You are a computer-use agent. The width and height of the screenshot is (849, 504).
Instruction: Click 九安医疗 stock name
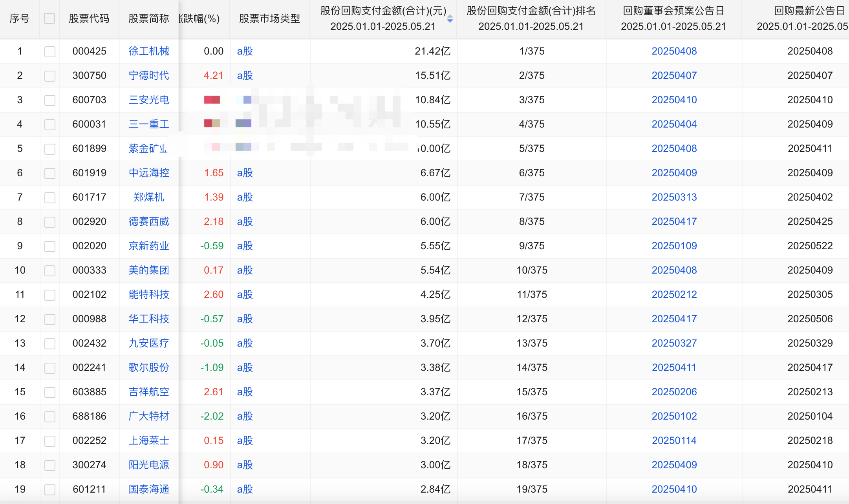149,343
